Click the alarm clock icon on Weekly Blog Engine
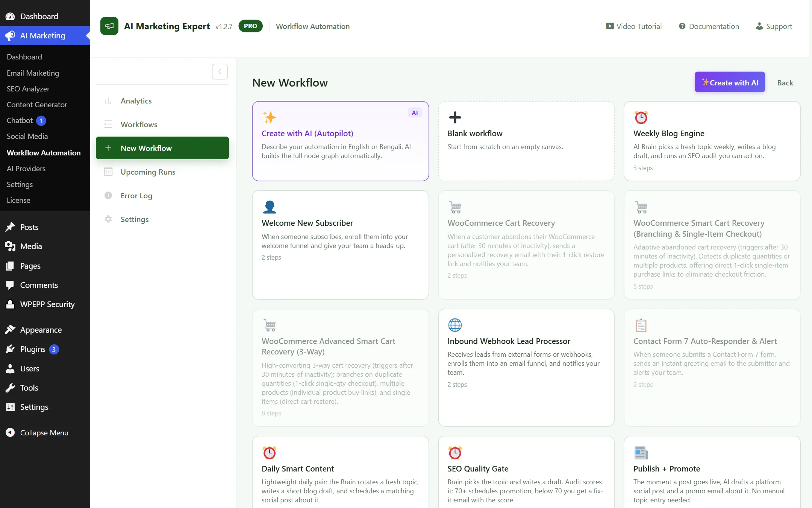 pos(641,117)
